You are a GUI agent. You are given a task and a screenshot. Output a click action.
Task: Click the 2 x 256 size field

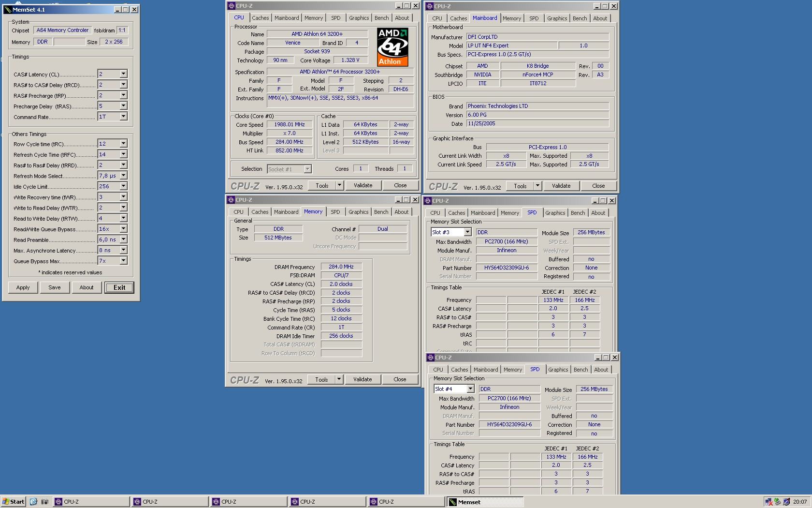point(114,42)
